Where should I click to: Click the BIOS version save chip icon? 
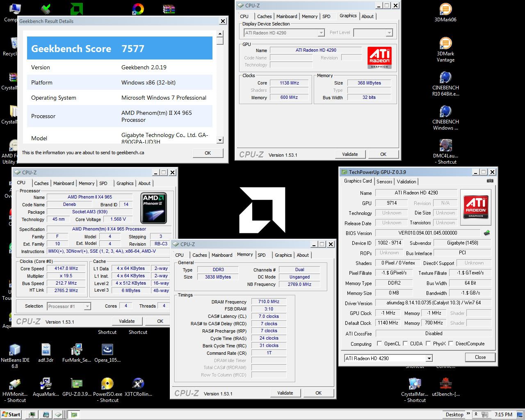487,233
